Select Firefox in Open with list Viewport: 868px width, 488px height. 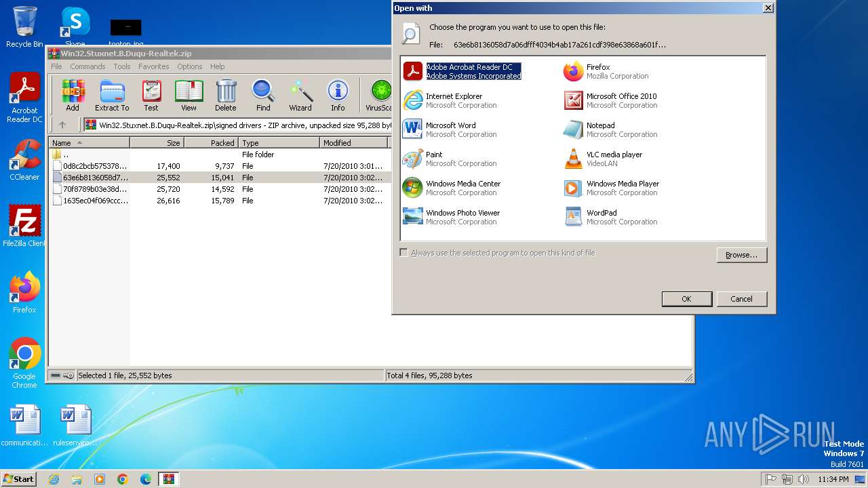pos(606,71)
